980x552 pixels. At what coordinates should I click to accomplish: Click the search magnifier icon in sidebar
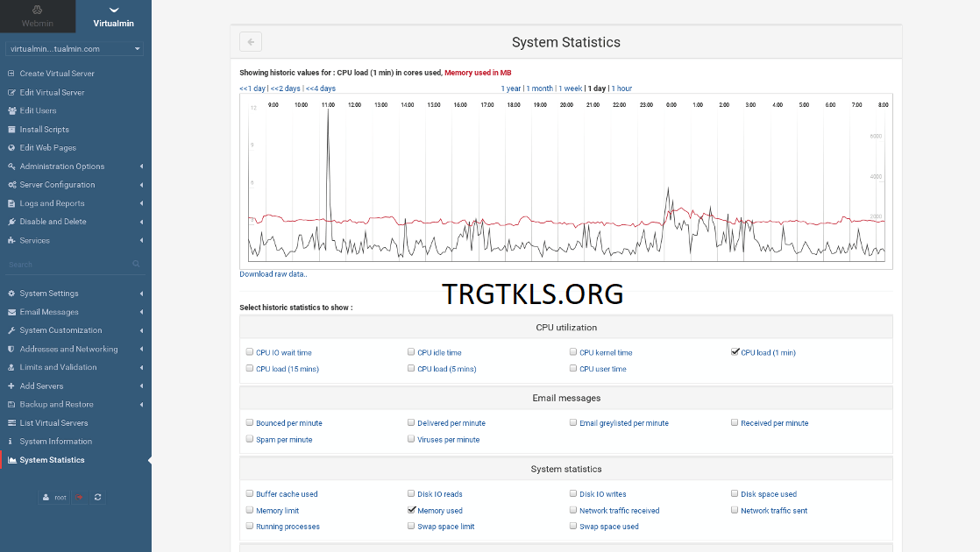[136, 264]
